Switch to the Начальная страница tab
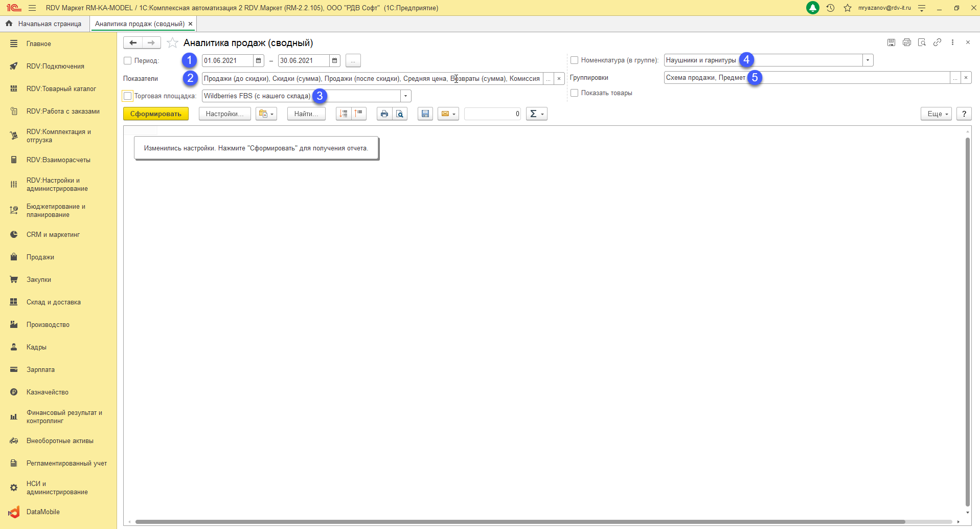Screen dimensions: 980x529 pos(44,24)
